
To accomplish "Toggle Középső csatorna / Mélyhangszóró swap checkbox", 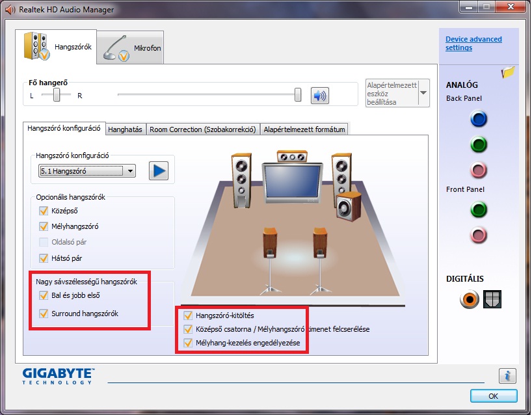I will click(x=187, y=329).
